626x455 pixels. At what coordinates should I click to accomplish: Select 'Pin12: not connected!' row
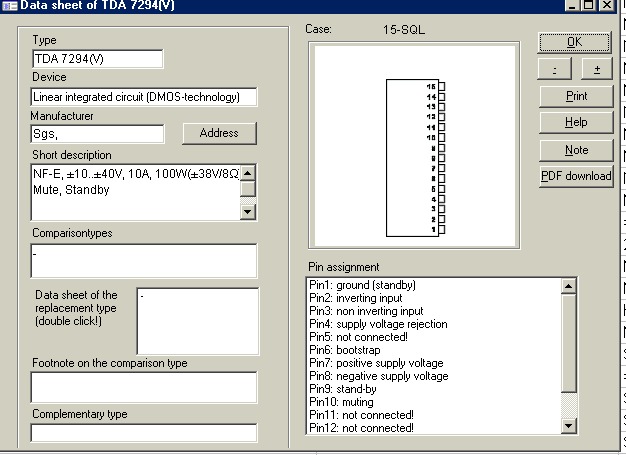(434, 428)
